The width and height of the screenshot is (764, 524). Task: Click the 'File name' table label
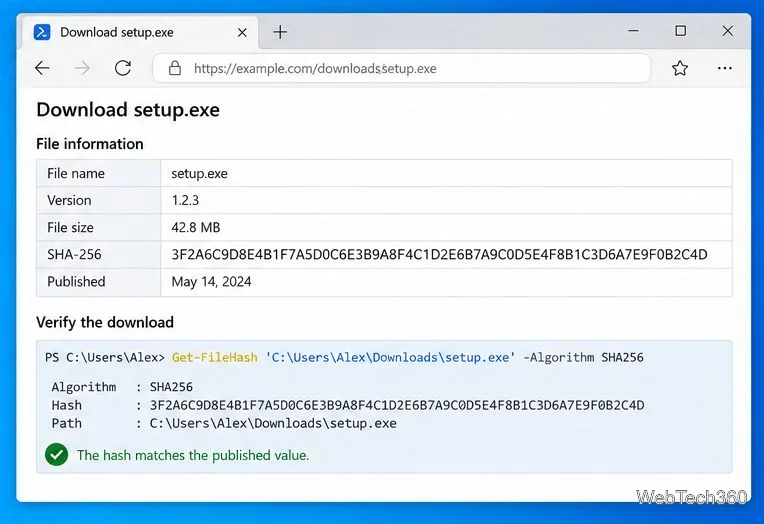pos(76,174)
